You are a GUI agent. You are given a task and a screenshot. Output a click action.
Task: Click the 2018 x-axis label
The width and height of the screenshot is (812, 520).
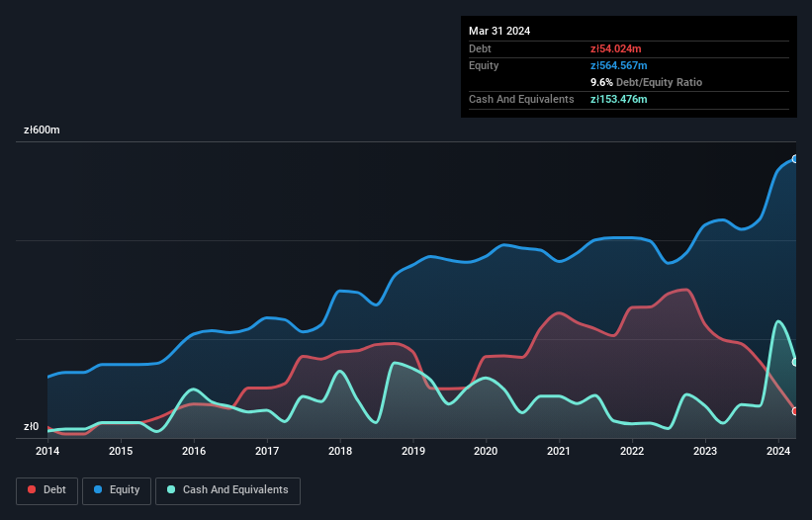pyautogui.click(x=340, y=451)
